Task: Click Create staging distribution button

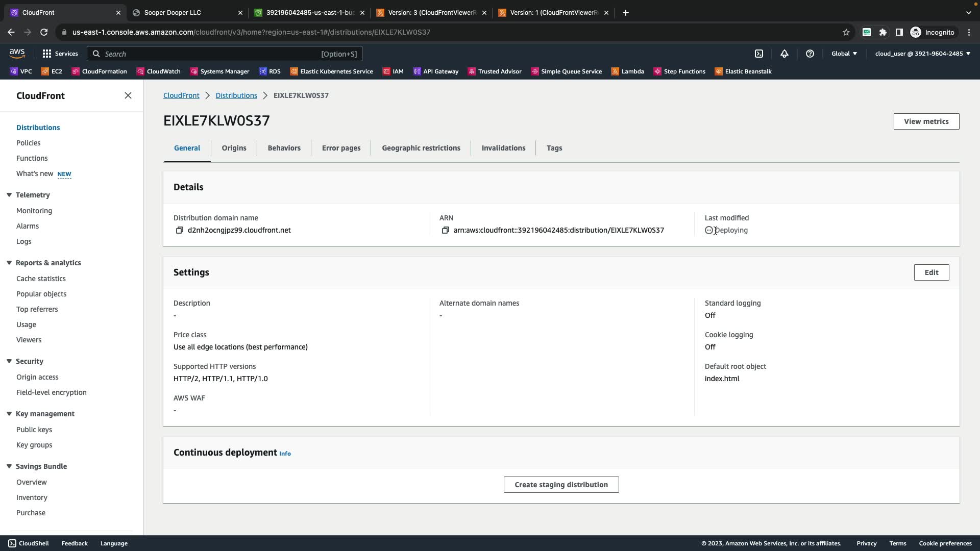Action: click(561, 485)
